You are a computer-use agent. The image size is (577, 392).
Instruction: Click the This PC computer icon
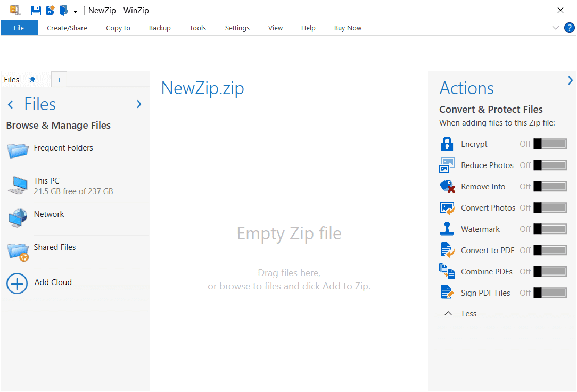(x=18, y=185)
